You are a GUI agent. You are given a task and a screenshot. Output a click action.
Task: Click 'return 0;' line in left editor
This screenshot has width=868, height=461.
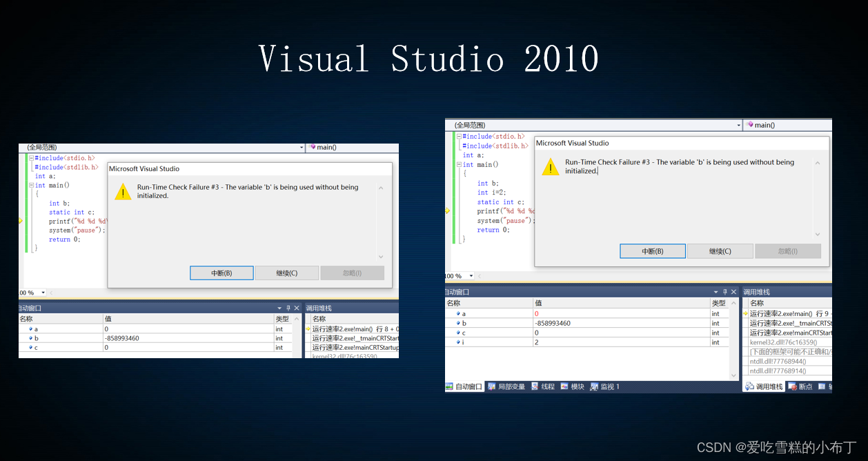pos(65,239)
